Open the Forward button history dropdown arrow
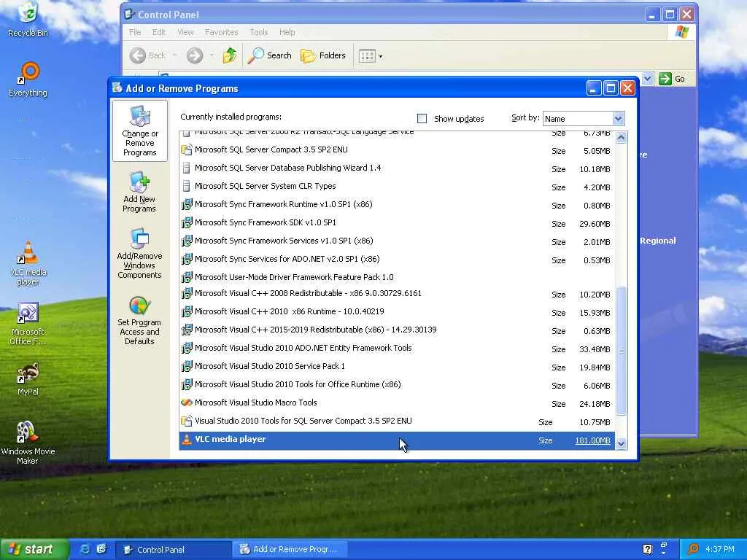Screen dimensions: 747x560 pyautogui.click(x=212, y=55)
